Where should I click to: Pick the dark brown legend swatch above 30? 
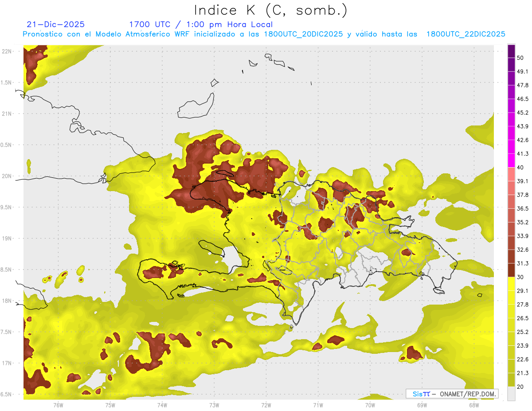511,270
